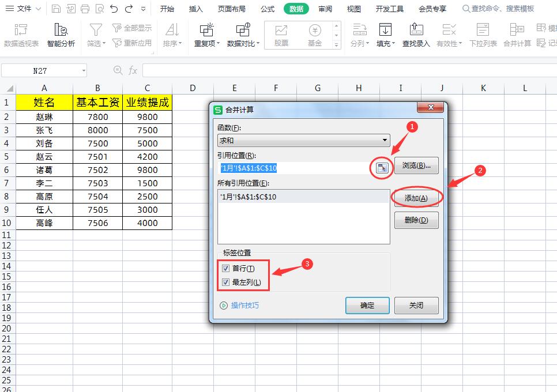Switch to the 页面布局 tab

pos(232,9)
